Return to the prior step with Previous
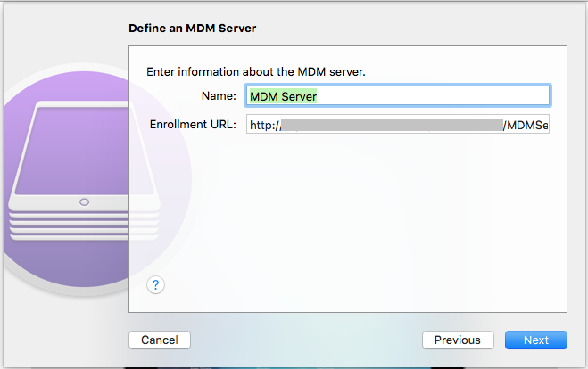This screenshot has height=369, width=588. point(458,340)
